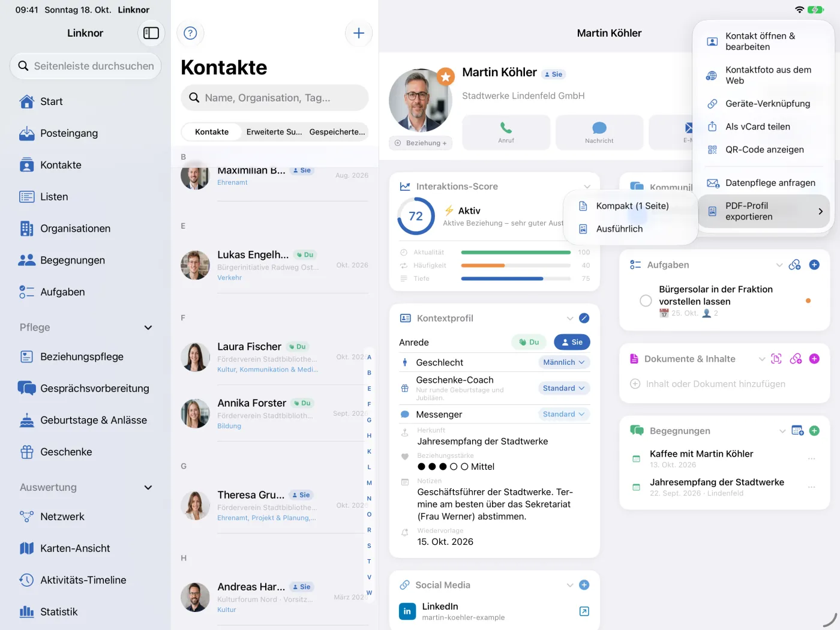Click the Aktualität score bar
This screenshot has height=630, width=840.
pos(516,253)
